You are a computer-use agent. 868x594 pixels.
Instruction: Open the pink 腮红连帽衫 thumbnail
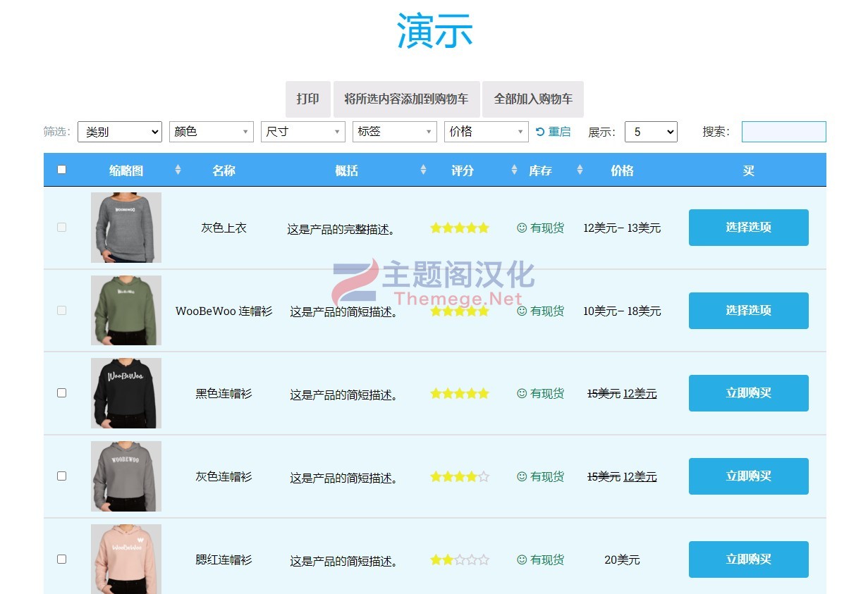(126, 559)
